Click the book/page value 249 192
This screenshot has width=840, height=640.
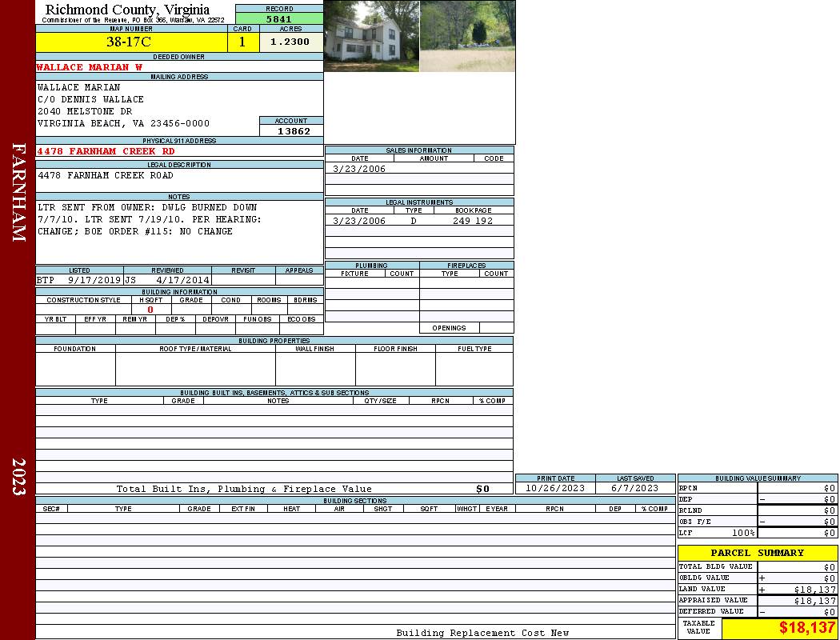pyautogui.click(x=472, y=221)
